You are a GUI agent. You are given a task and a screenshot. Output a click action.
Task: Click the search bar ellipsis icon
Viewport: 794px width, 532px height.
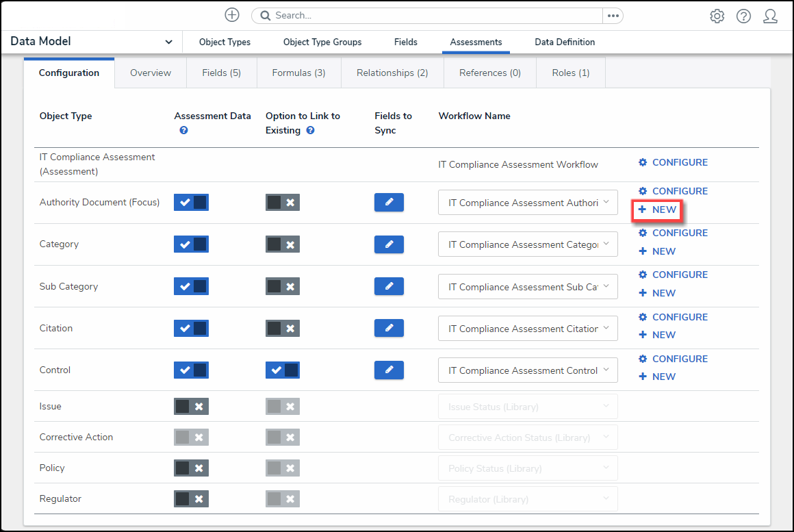[613, 16]
